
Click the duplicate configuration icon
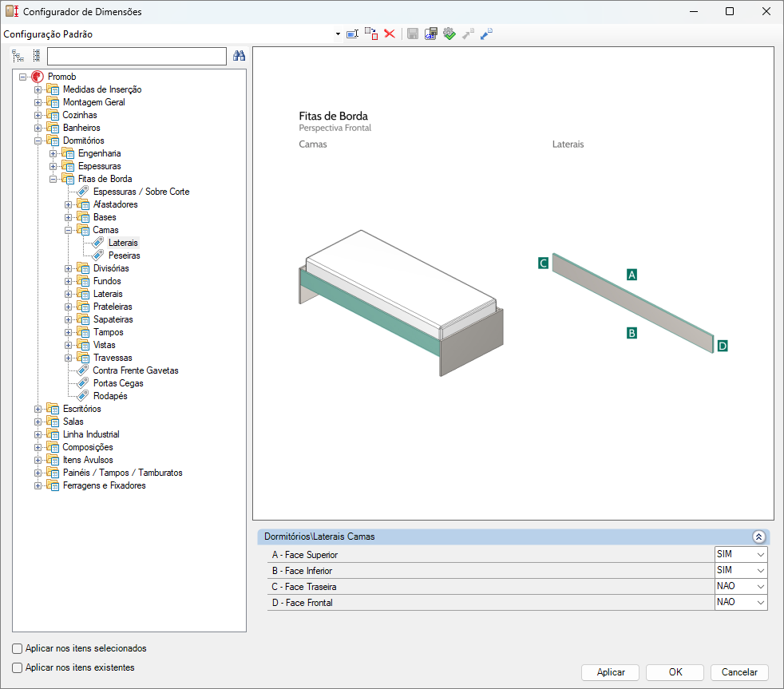coord(371,34)
